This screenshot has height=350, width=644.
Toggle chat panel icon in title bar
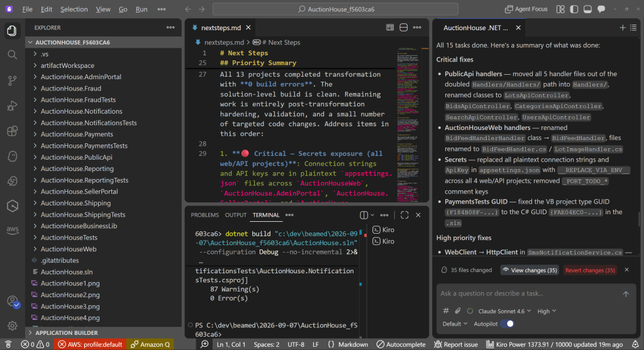(601, 9)
